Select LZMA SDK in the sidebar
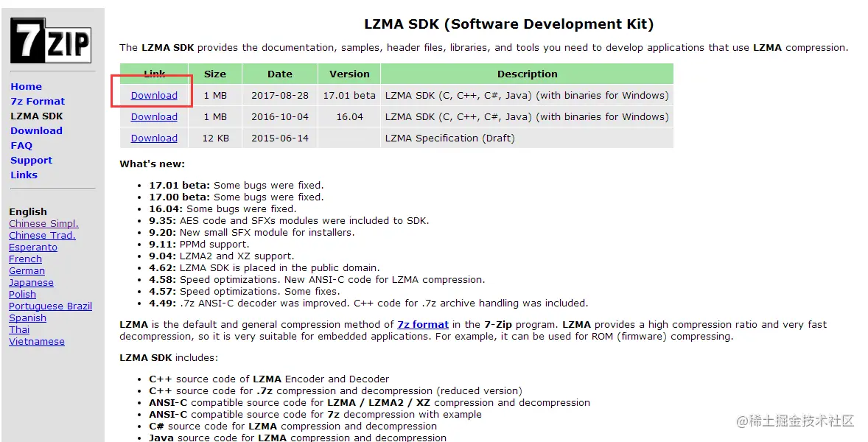This screenshot has width=868, height=442. click(x=37, y=116)
